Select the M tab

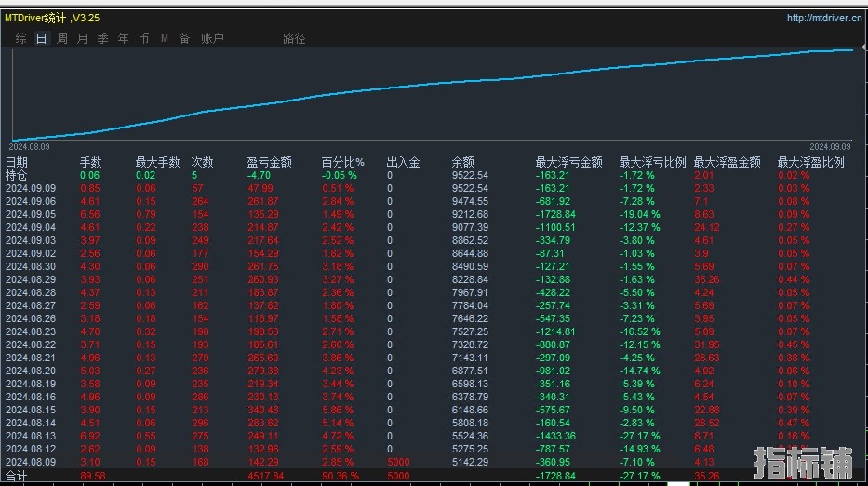(x=164, y=38)
